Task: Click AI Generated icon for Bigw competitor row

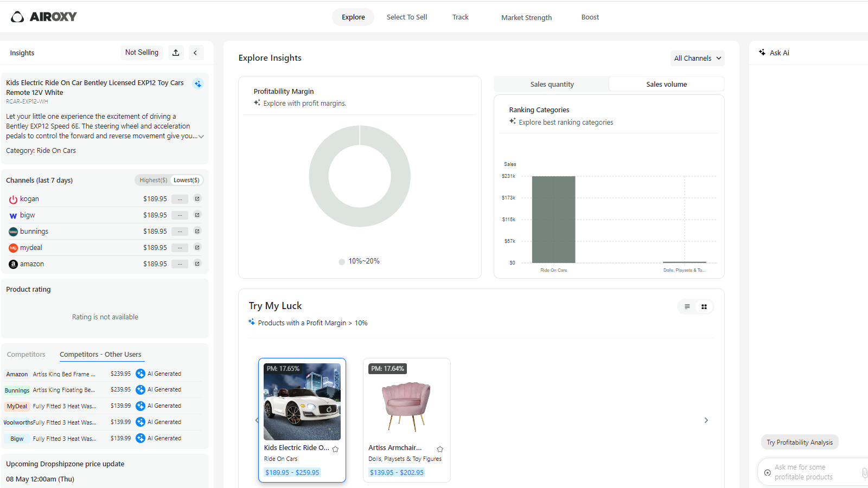Action: pyautogui.click(x=141, y=438)
